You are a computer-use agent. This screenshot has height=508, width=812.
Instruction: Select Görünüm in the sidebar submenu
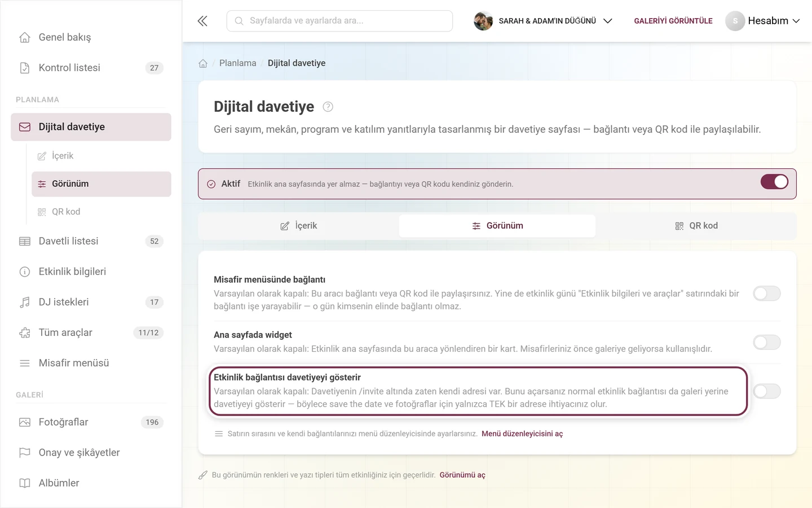pos(101,184)
